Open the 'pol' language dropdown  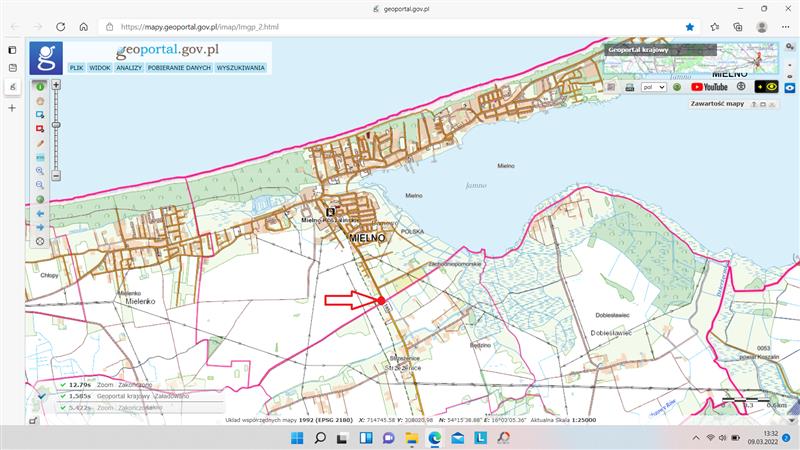click(x=654, y=87)
